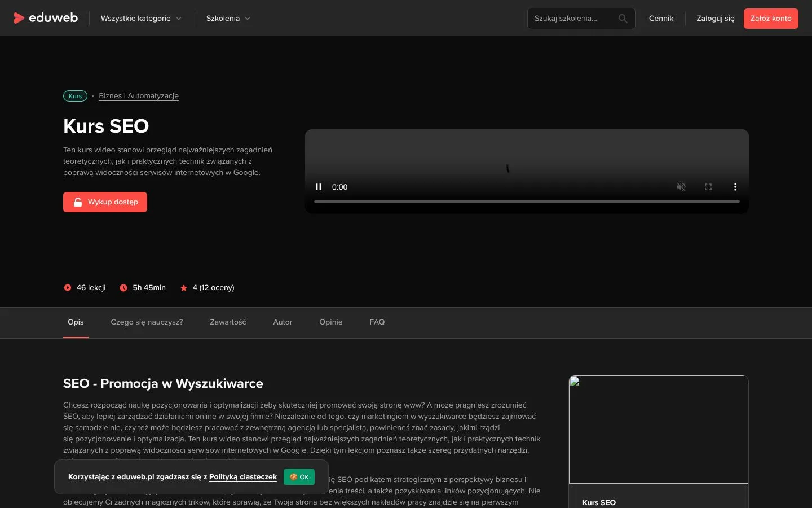The image size is (812, 508).
Task: Open the FAQ tab
Action: click(x=377, y=322)
